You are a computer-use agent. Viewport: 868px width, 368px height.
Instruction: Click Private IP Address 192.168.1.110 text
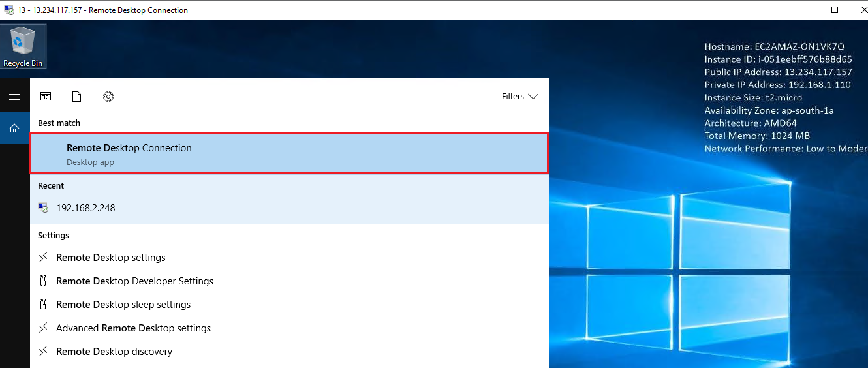pos(777,85)
